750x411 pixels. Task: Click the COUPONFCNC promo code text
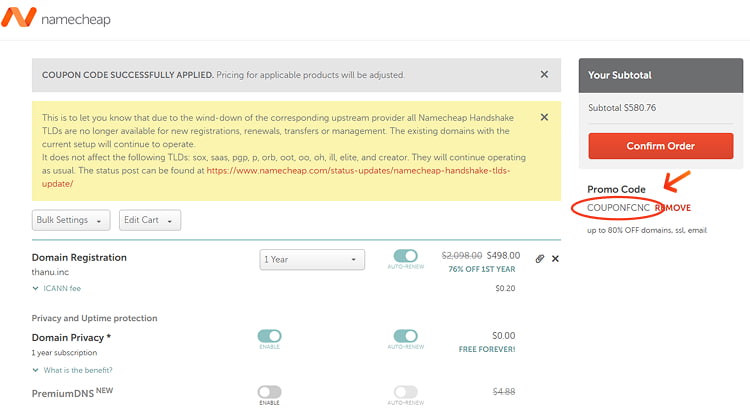[618, 208]
